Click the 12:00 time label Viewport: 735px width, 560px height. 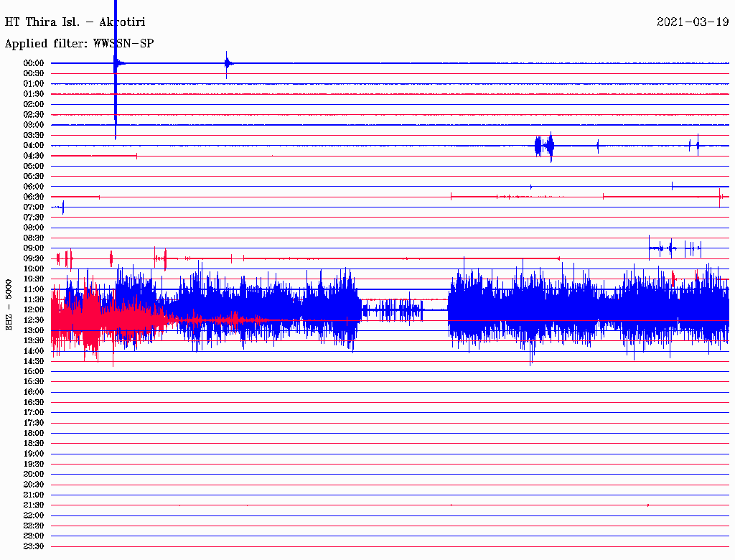point(34,309)
